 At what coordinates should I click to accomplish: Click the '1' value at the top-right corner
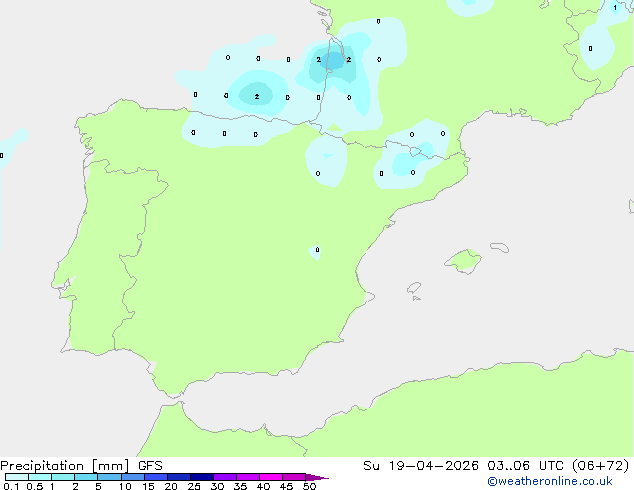pyautogui.click(x=615, y=8)
